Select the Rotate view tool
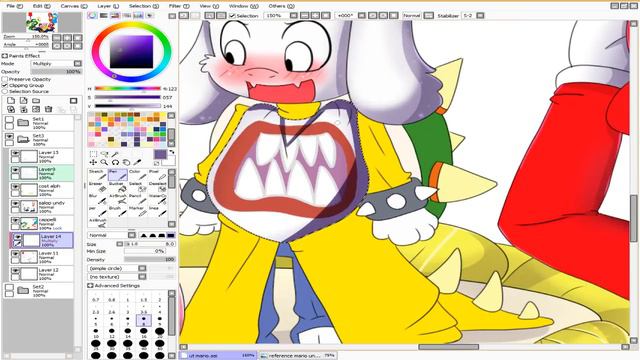Viewport: 640px width, 360px height. (116, 162)
